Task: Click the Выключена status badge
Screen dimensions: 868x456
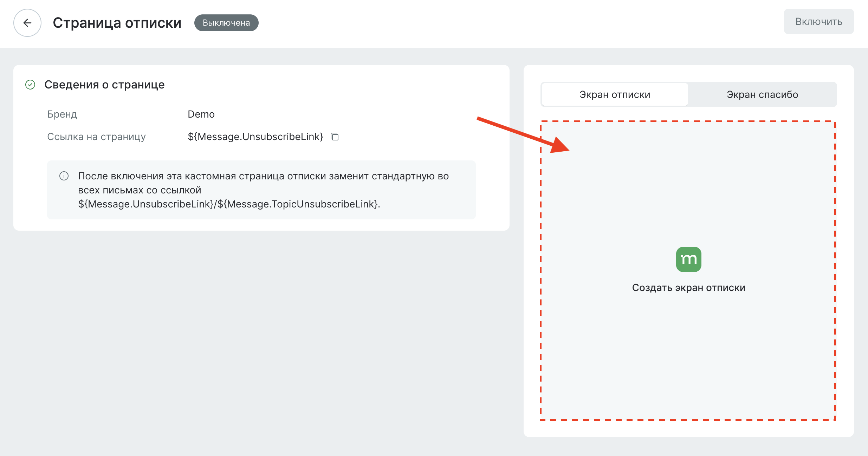Action: [226, 22]
